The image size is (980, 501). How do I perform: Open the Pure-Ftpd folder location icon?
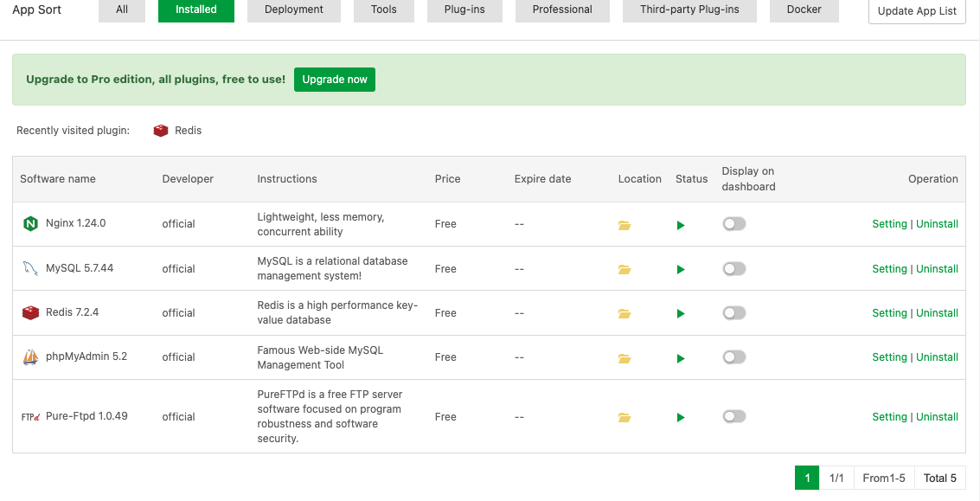tap(625, 417)
